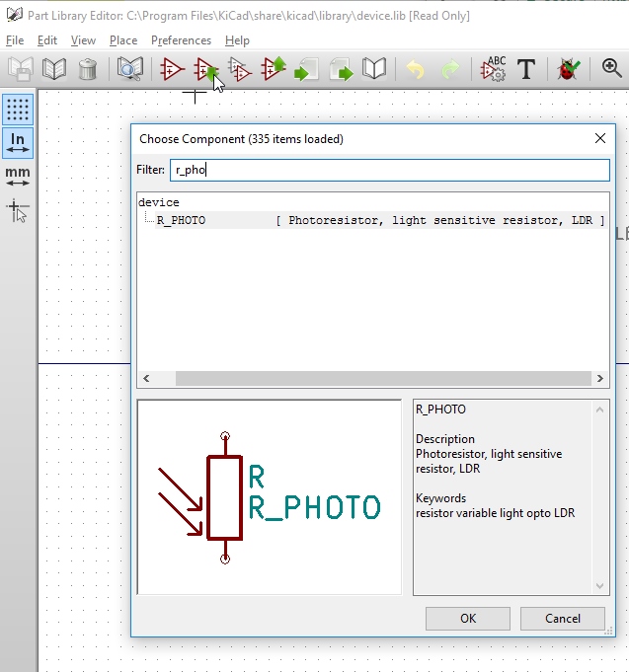This screenshot has height=672, width=629.
Task: Open the library browser magnifier icon
Action: (x=130, y=69)
